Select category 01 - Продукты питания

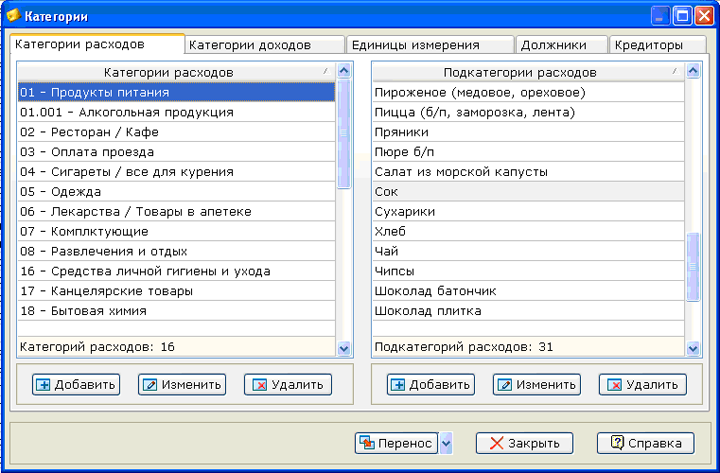point(176,92)
